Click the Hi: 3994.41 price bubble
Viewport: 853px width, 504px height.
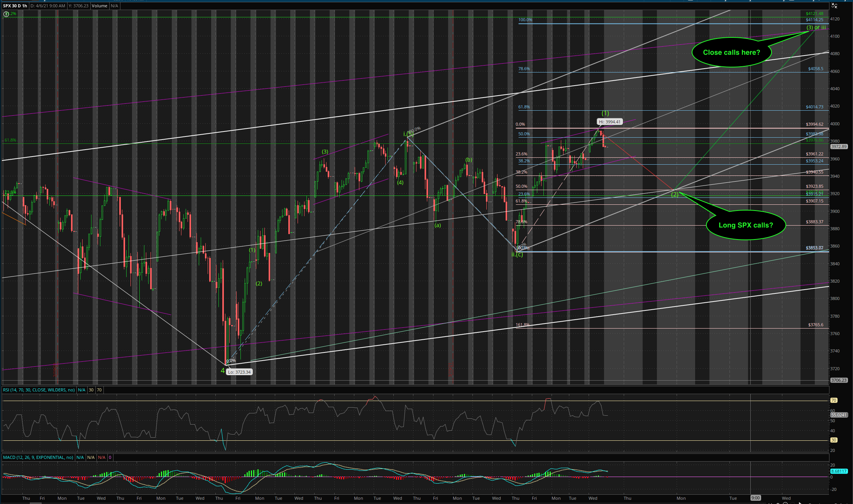610,122
